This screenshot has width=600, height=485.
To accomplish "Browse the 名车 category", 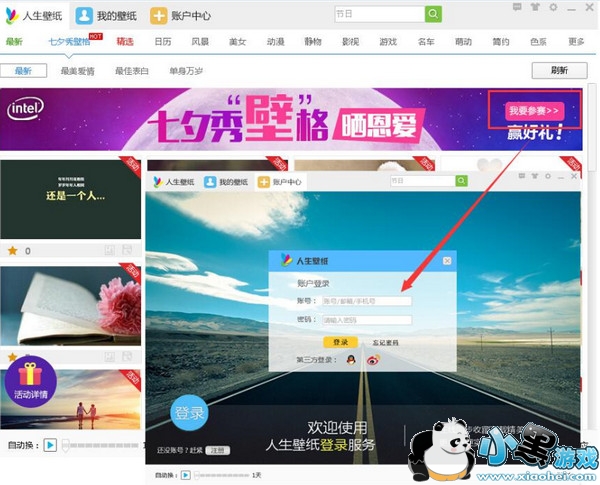I will click(x=426, y=41).
